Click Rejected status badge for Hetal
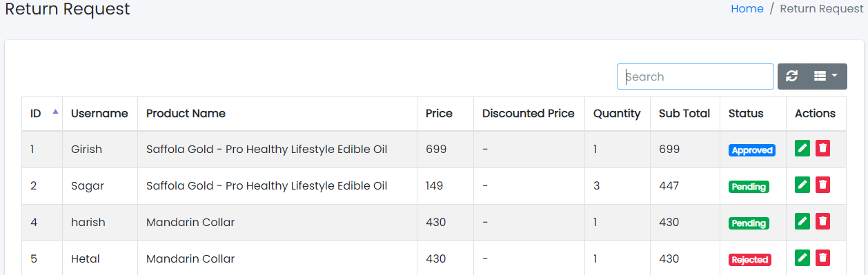Screen dimensions: 868x275 coord(749,260)
